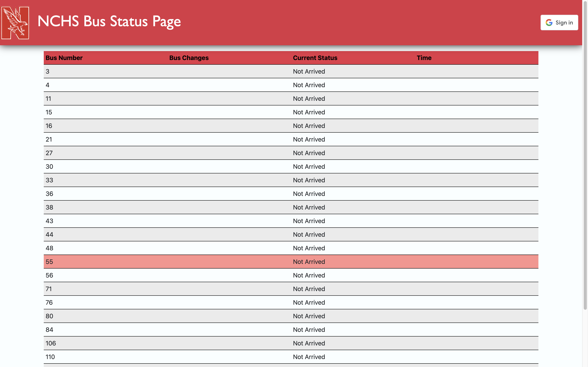Click the Google G icon

(x=549, y=23)
